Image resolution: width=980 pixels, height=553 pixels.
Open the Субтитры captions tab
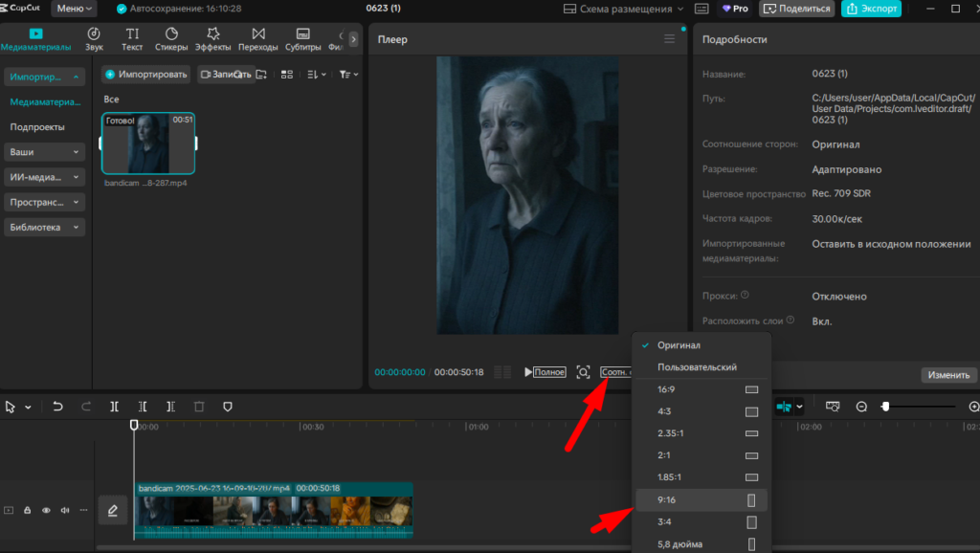[x=303, y=38]
